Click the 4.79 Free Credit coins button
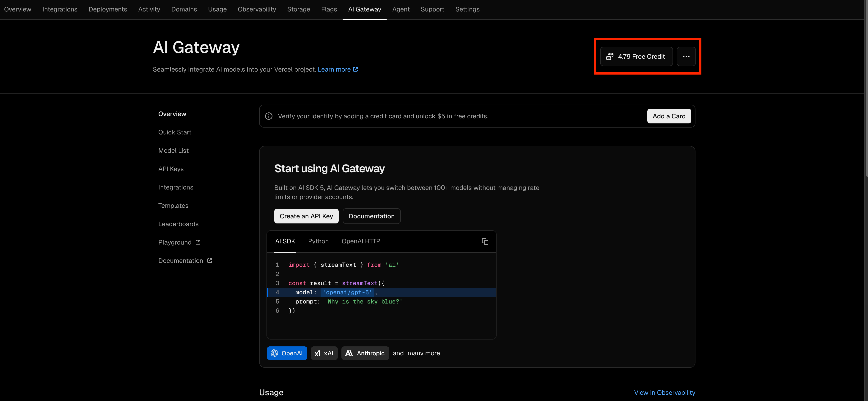Viewport: 868px width, 401px height. coord(636,56)
